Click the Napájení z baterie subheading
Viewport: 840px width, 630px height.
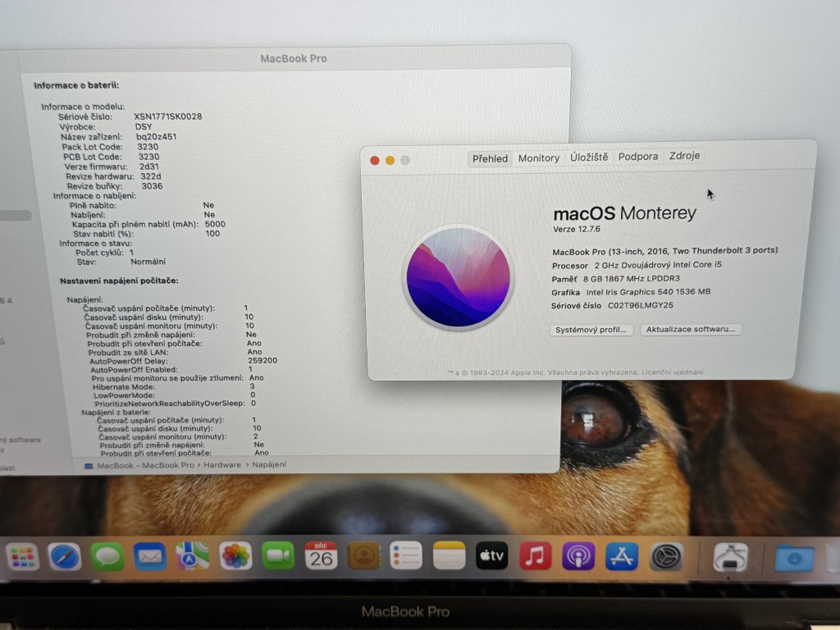coord(116,412)
